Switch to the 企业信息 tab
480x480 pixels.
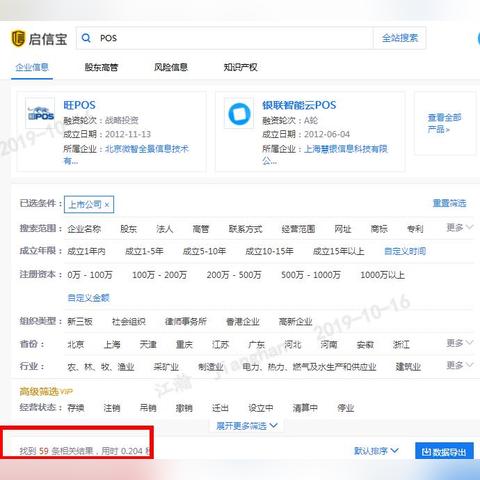[x=32, y=67]
